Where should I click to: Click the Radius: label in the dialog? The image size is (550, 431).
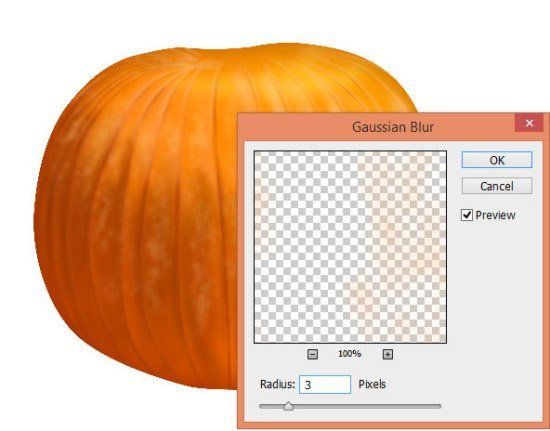point(277,384)
